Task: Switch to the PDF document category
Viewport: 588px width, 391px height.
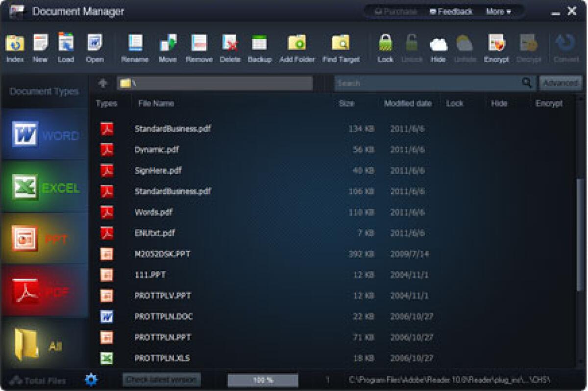Action: pos(44,291)
